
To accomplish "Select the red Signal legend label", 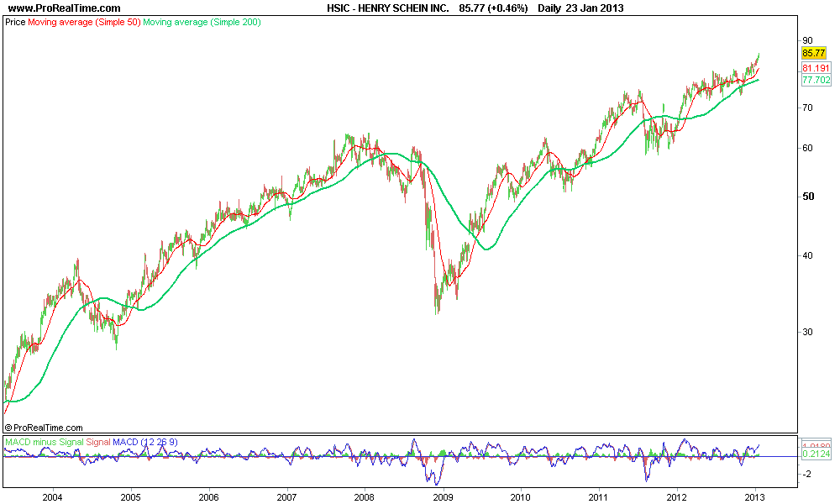I will (x=98, y=442).
